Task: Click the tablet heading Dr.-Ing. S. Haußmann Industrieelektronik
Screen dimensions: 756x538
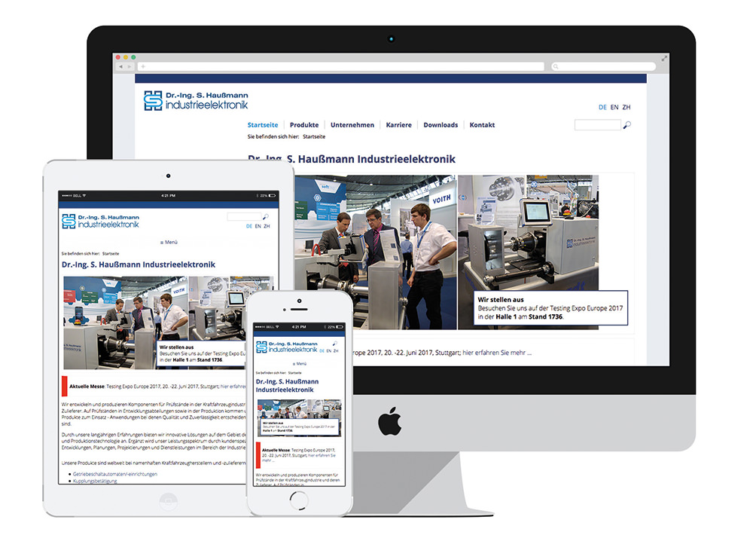Action: tap(139, 264)
